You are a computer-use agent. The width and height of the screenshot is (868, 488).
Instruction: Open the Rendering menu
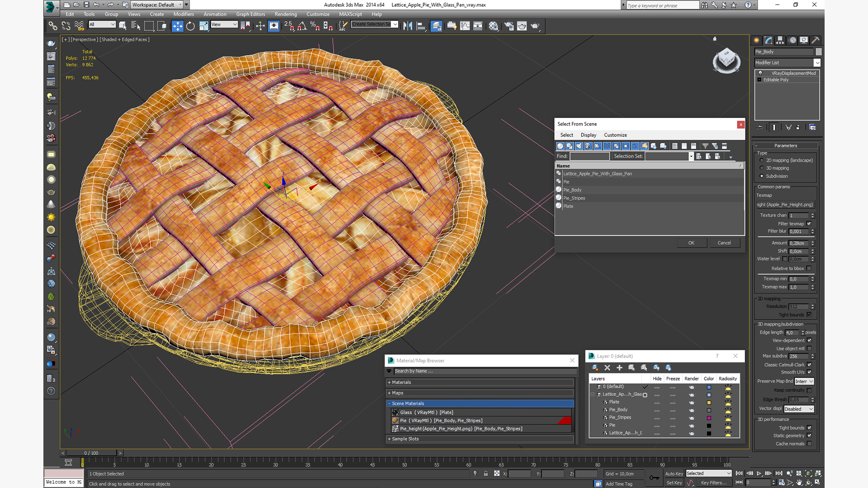286,14
